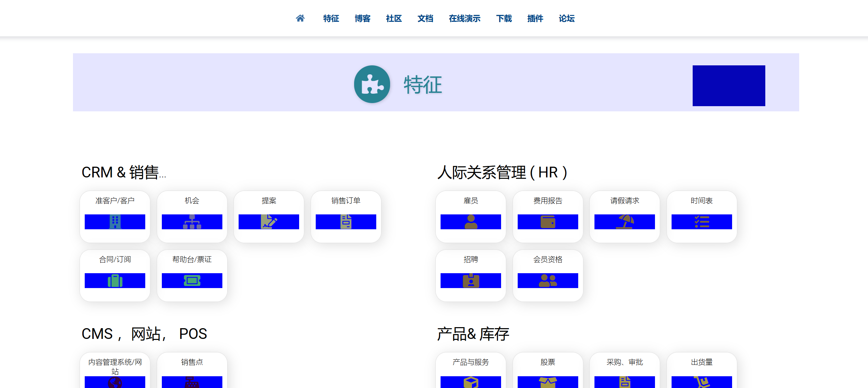
Task: Click the 费用报告 wallet icon
Action: click(x=548, y=222)
